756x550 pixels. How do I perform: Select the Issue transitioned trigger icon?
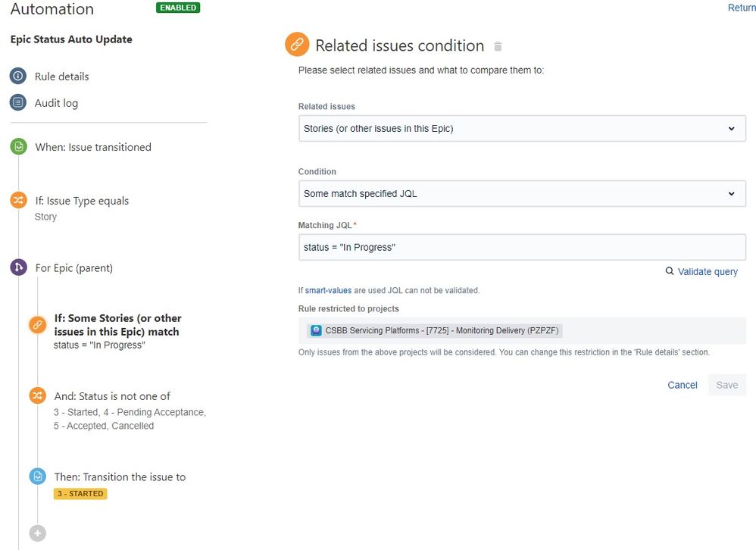click(x=18, y=146)
